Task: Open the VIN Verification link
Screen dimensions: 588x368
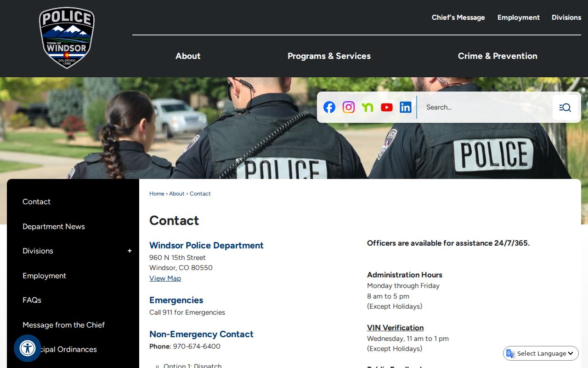Action: [395, 328]
